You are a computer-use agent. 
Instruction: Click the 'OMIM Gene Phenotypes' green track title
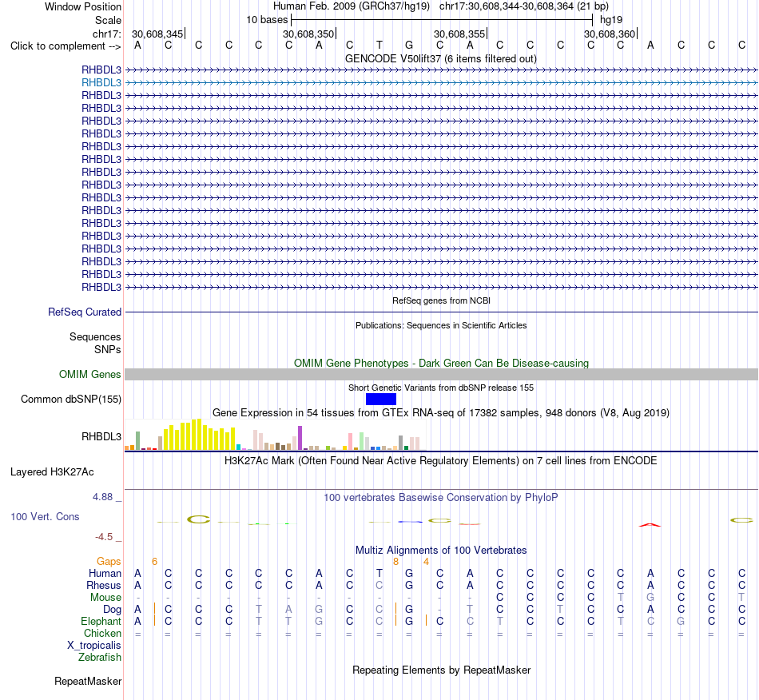441,363
